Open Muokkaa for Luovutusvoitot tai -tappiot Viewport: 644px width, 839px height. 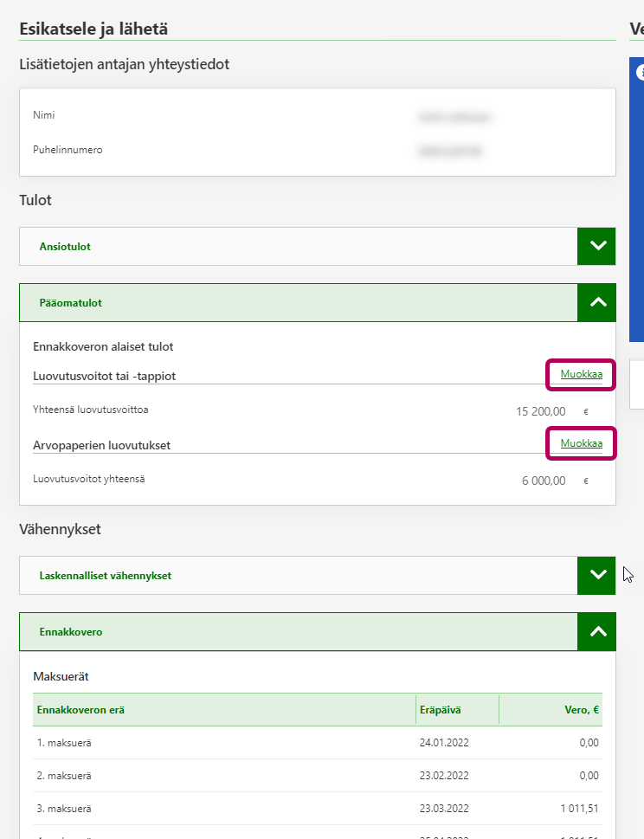pyautogui.click(x=581, y=375)
